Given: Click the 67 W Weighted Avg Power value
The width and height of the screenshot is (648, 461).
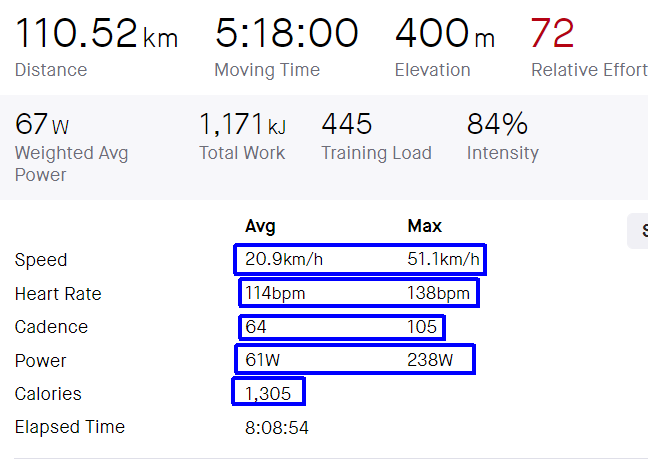Looking at the screenshot, I should pyautogui.click(x=42, y=125).
